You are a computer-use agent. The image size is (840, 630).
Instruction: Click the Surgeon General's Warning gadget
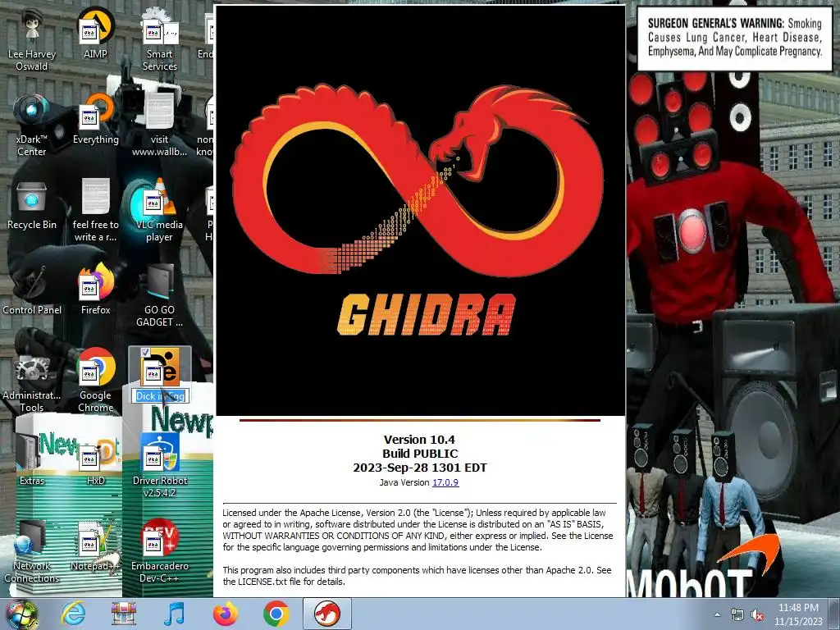(x=734, y=39)
